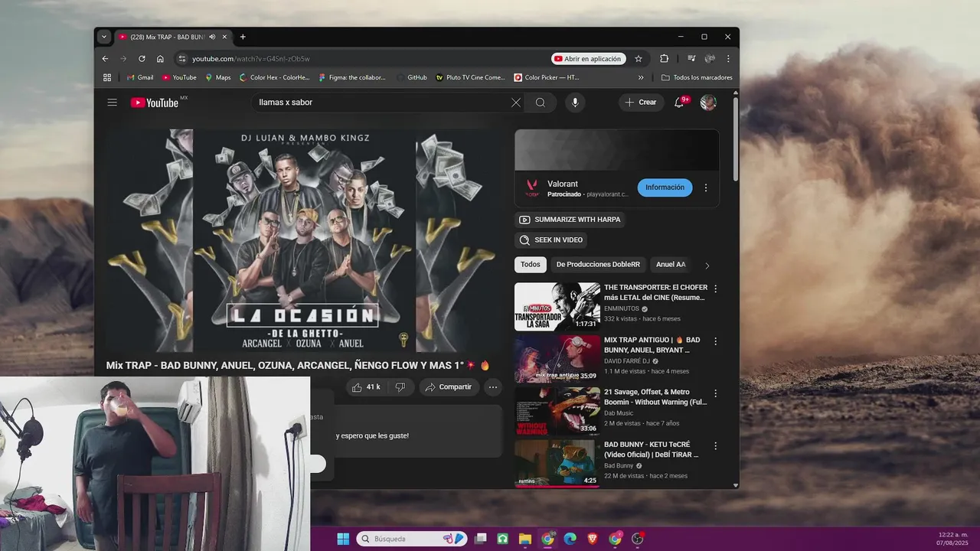980x551 pixels.
Task: Open MIX TRAP ANTIGUO video thumbnail
Action: click(x=557, y=359)
